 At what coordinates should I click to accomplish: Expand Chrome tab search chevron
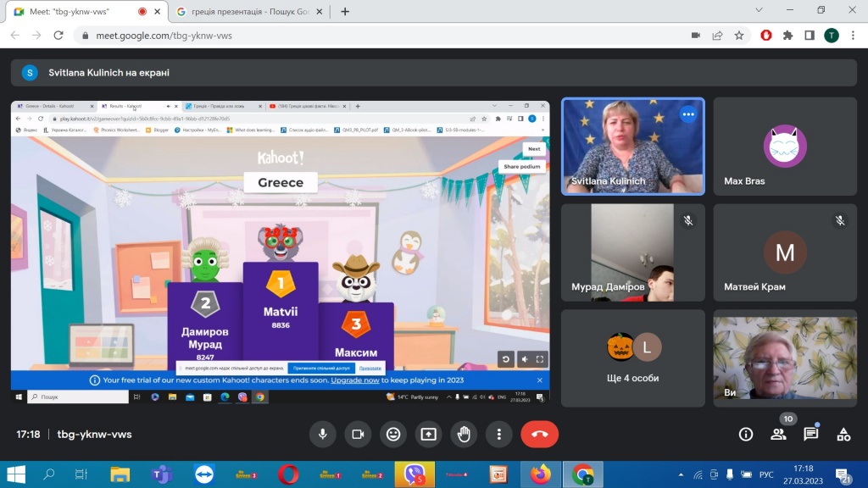pyautogui.click(x=757, y=11)
